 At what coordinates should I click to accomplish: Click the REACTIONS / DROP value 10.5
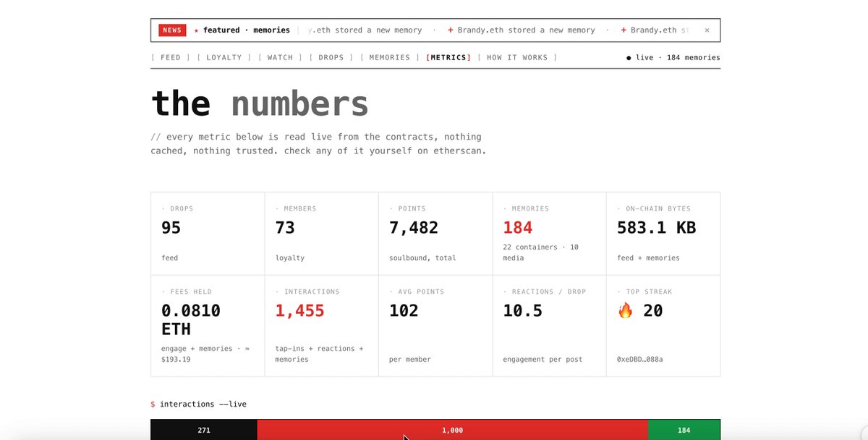click(x=523, y=311)
